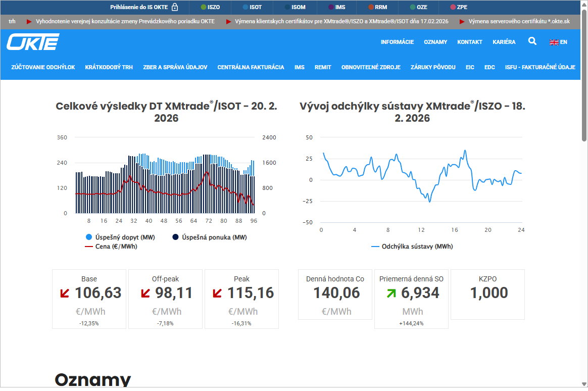Open the Kariéra link
This screenshot has width=588, height=391.
pos(504,42)
